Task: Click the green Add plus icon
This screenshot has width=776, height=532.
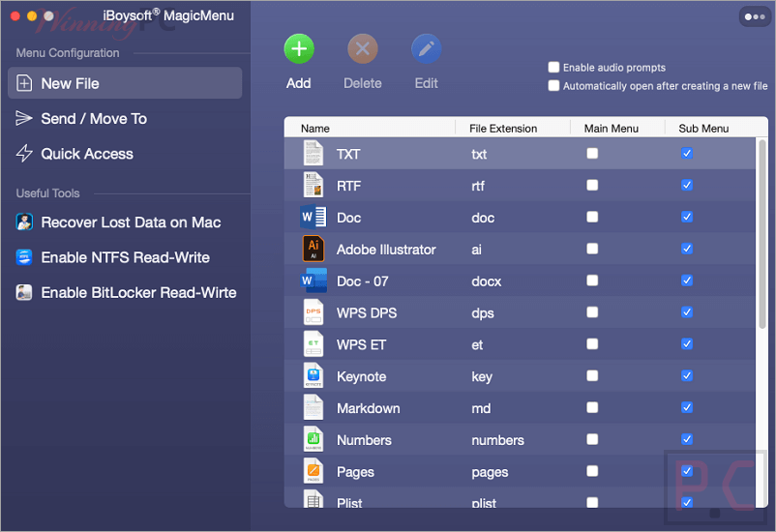Action: point(299,49)
